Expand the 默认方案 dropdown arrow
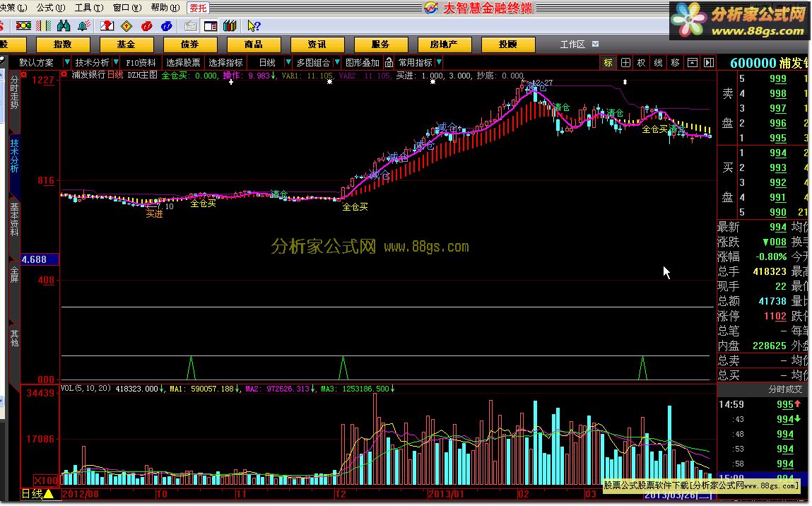 [66, 62]
